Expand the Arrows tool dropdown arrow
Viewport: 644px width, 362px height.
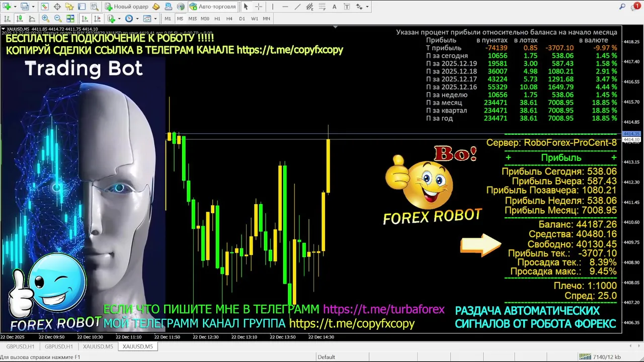tap(367, 7)
